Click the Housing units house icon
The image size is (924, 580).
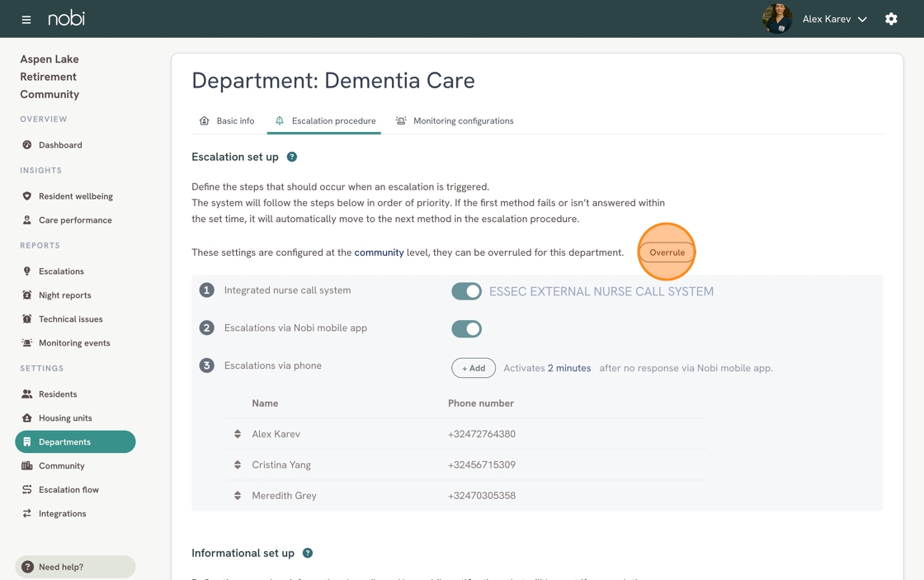point(26,418)
